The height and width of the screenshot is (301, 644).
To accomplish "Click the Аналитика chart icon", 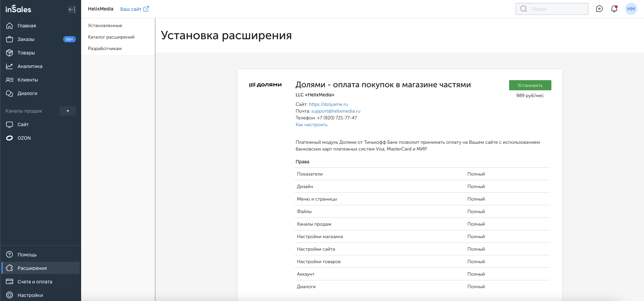I will [9, 66].
